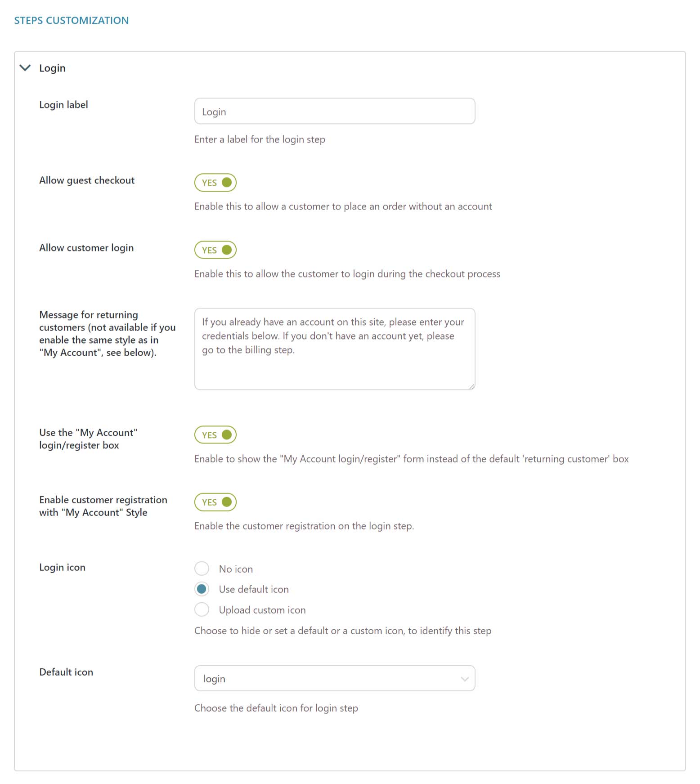
Task: Turn off Allow customer login switch
Action: tap(215, 250)
